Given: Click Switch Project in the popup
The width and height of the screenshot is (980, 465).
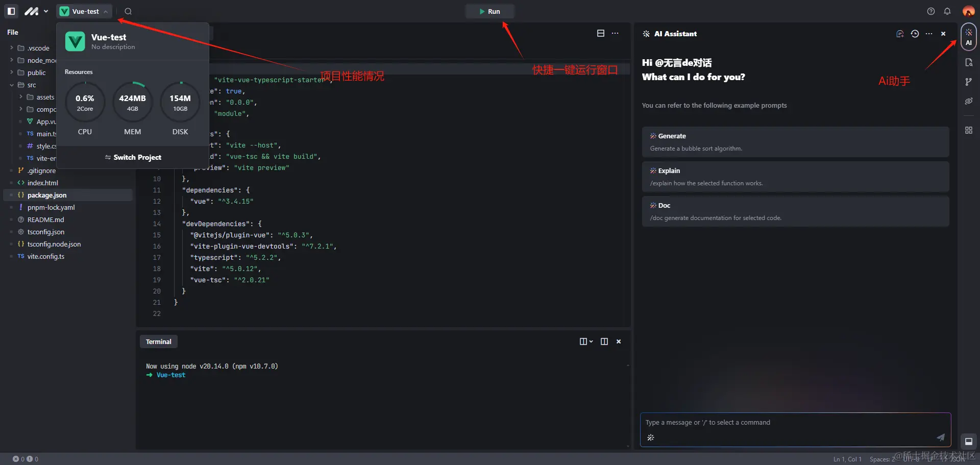Looking at the screenshot, I should click(133, 157).
